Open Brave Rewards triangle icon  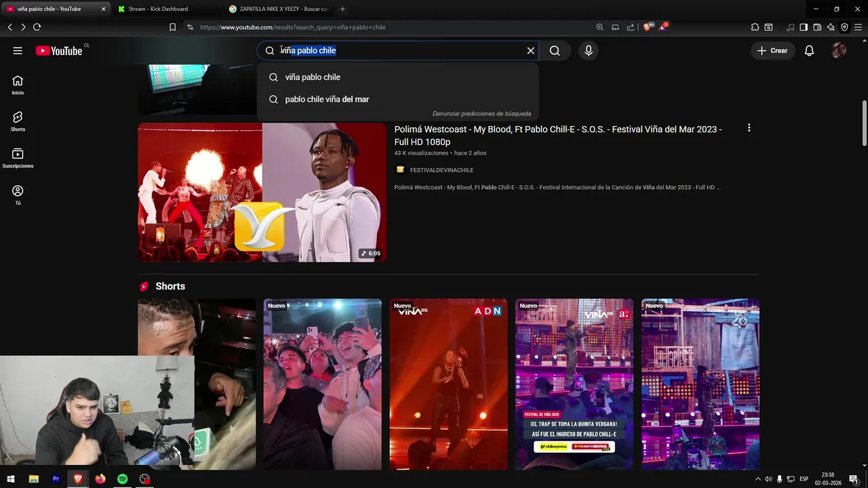click(x=663, y=27)
